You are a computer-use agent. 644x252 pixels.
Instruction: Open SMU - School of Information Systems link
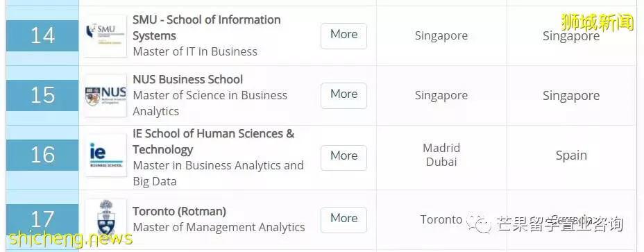click(x=207, y=28)
